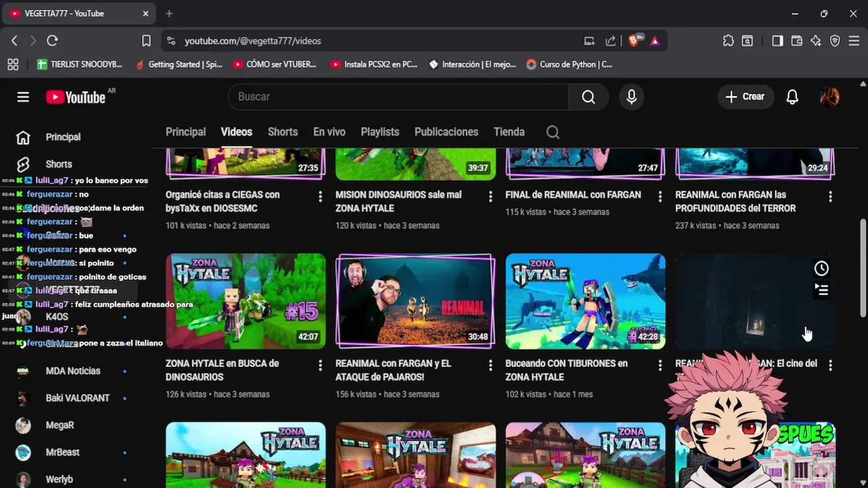Add hovered video to the queue
Image resolution: width=868 pixels, height=488 pixels.
click(821, 290)
